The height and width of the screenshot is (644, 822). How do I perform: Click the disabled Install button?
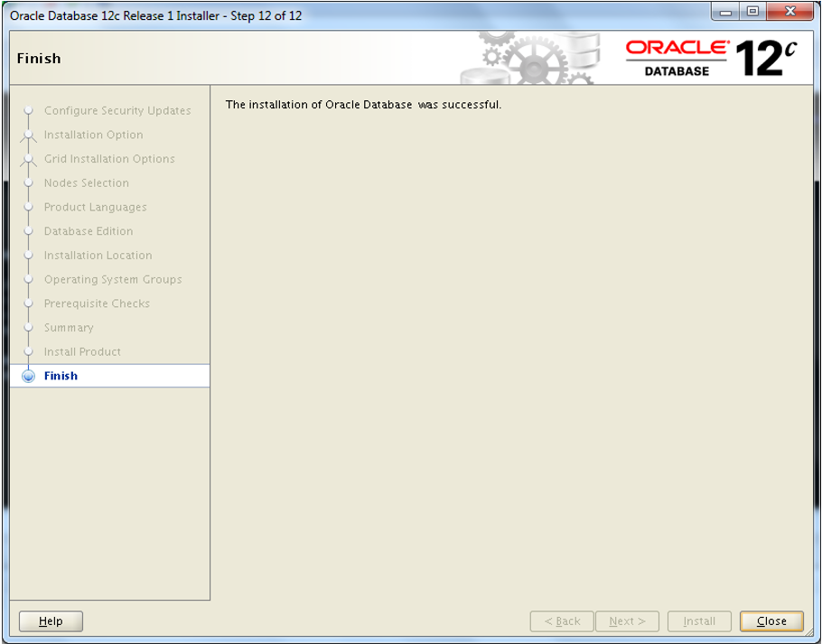coord(699,621)
